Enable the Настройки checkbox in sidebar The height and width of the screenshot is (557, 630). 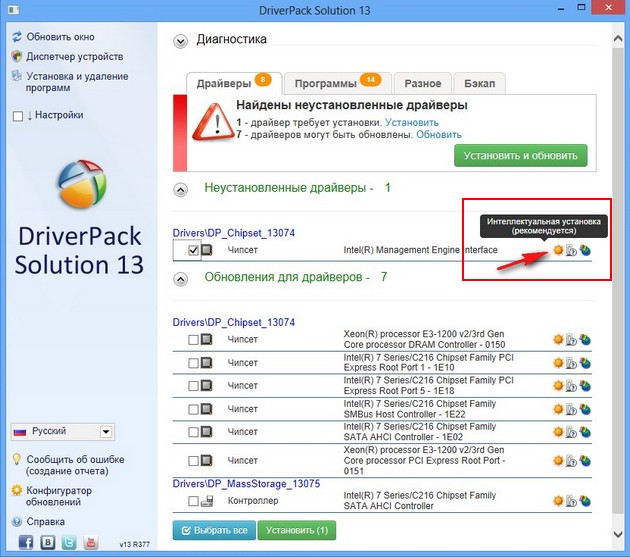coord(17,116)
